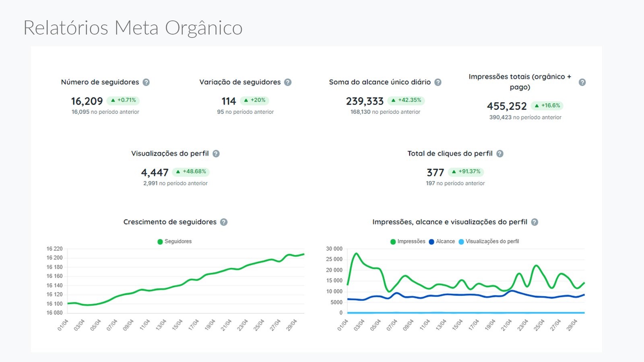Click the +0.71% followers change badge
This screenshot has height=362, width=644.
coord(123,100)
